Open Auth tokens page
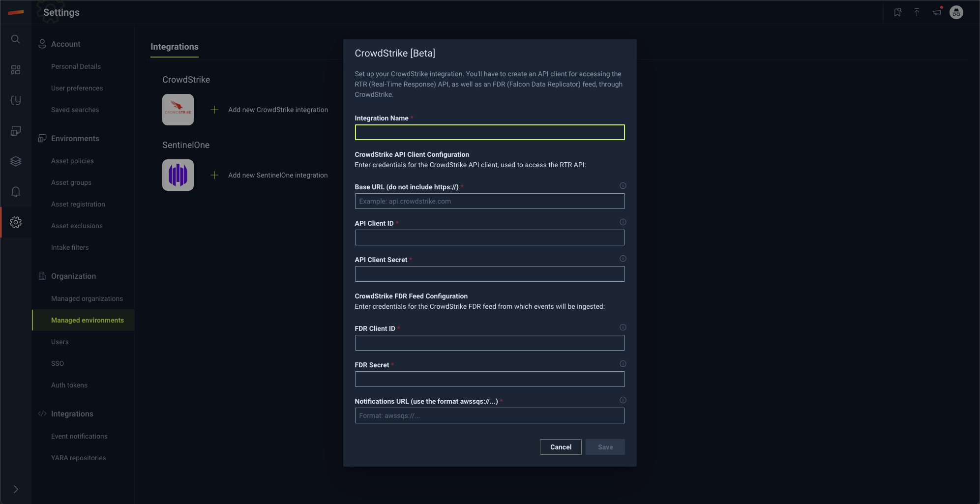This screenshot has height=504, width=980. pos(69,385)
